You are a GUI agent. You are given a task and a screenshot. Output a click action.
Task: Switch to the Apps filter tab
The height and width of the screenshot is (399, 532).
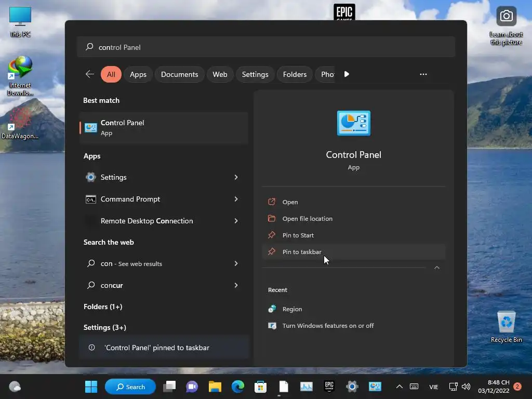(x=138, y=74)
